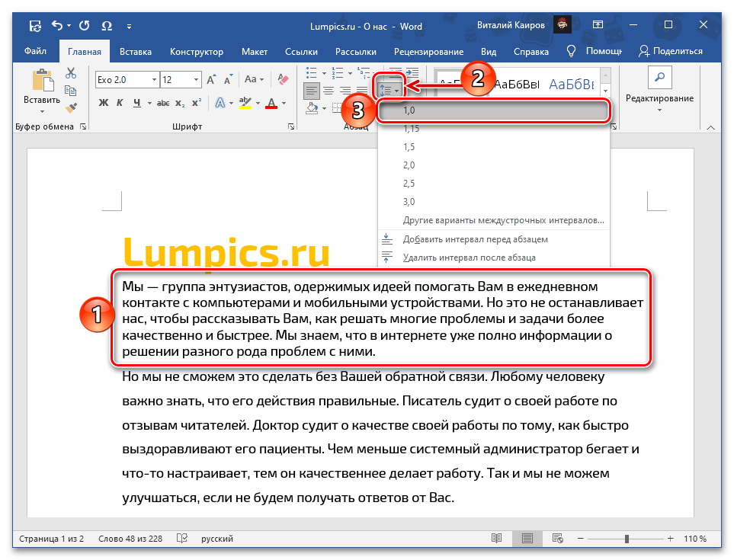
Task: Open the font size 12 dropdown
Action: click(196, 79)
